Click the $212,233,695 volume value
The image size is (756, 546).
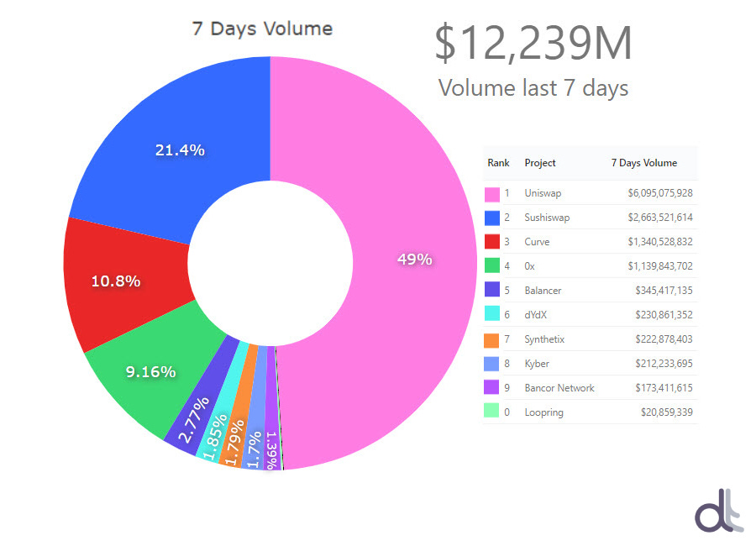[664, 364]
